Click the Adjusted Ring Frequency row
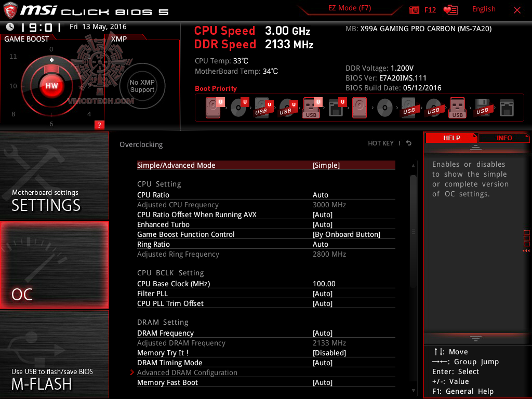The height and width of the screenshot is (399, 532). 266,254
